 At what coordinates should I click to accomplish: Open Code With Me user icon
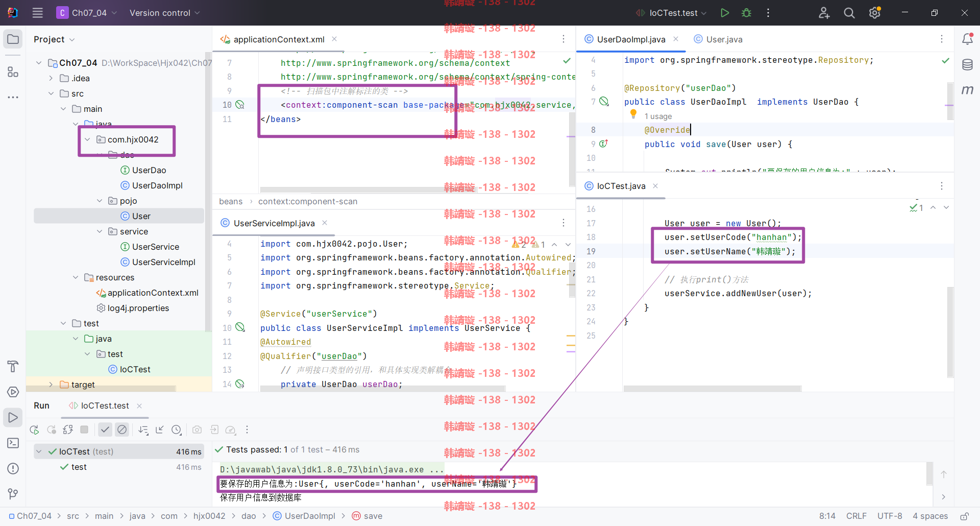tap(824, 13)
